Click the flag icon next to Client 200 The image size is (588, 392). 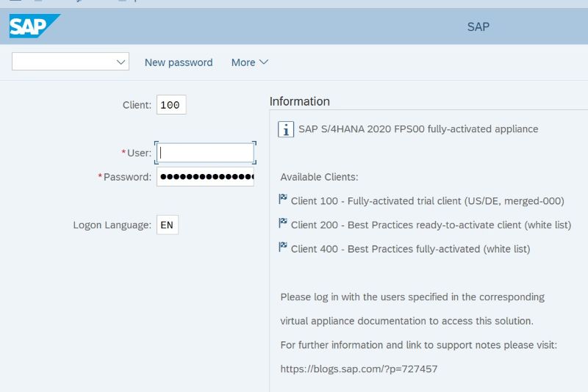(x=283, y=222)
